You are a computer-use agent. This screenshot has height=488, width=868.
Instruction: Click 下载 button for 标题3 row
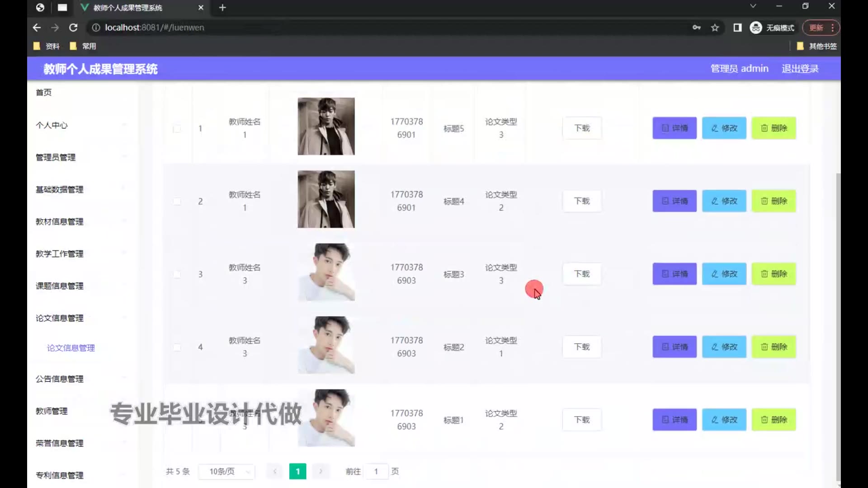[582, 274]
